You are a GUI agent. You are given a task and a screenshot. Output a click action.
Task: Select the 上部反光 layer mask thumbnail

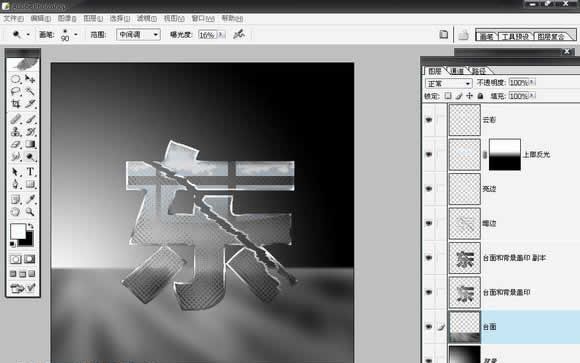505,155
